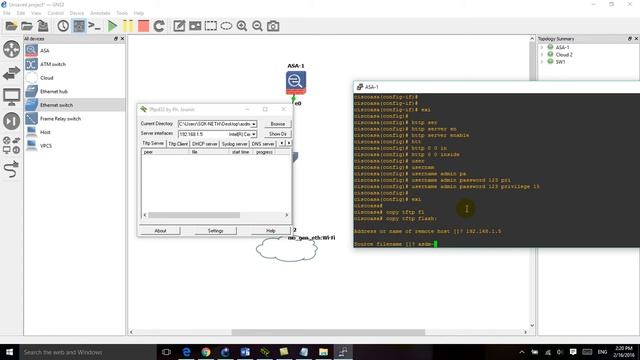Select the Insert picture tool
Viewport: 640px width, 360px height.
point(195,26)
